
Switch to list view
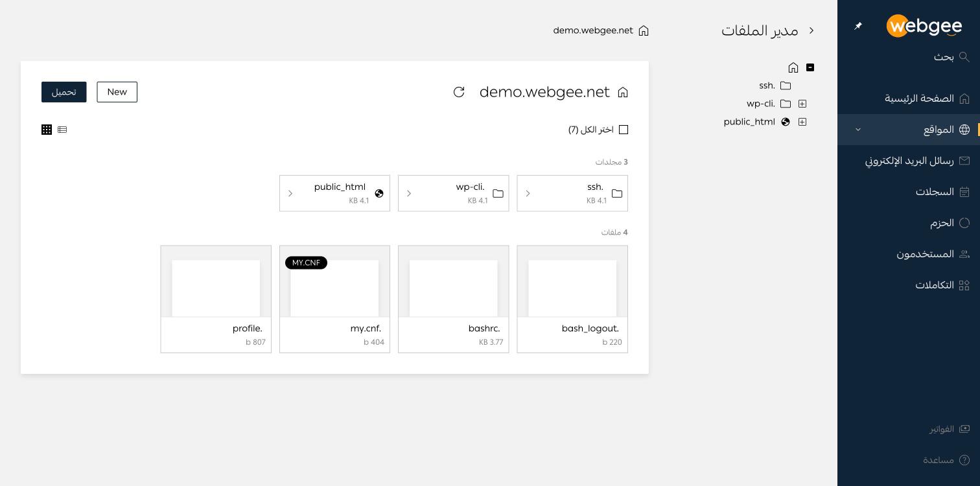tap(62, 130)
